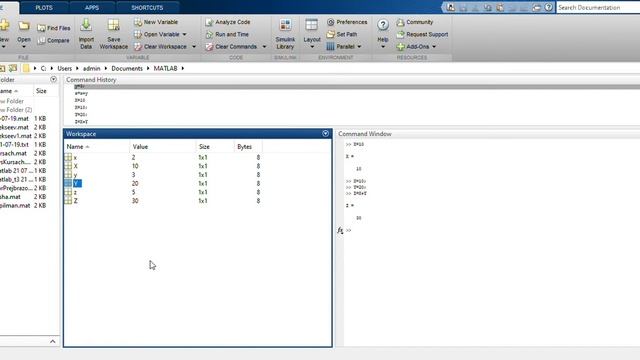The width and height of the screenshot is (640, 360).
Task: Click Documents in the address path
Action: (x=127, y=68)
